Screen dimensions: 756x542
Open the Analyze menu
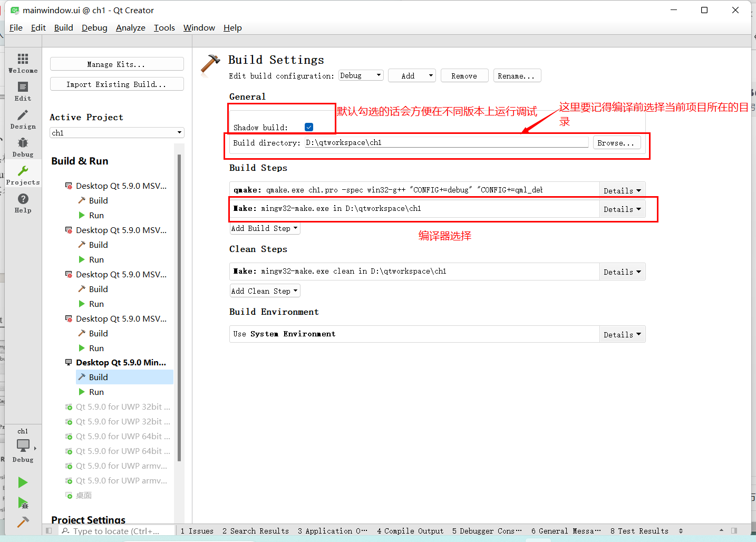131,28
